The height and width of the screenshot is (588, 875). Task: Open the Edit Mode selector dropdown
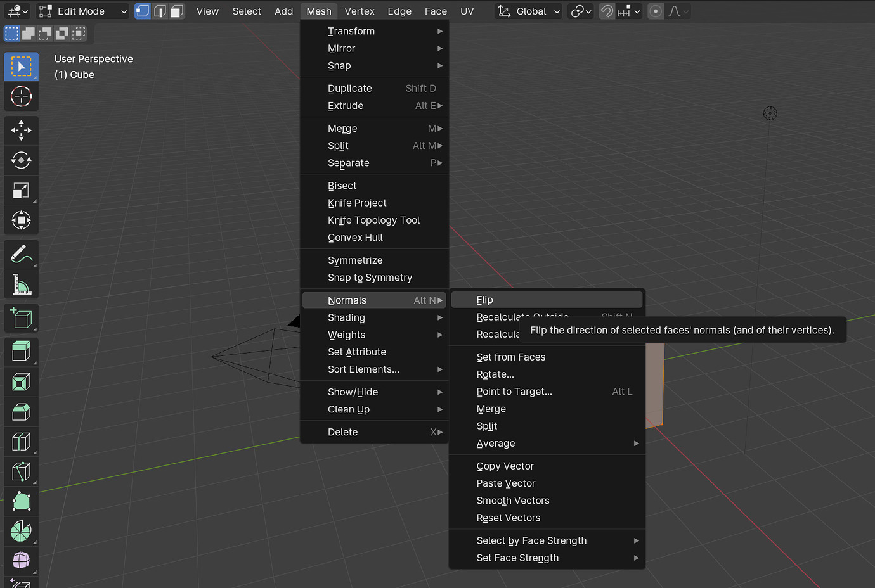click(x=82, y=11)
